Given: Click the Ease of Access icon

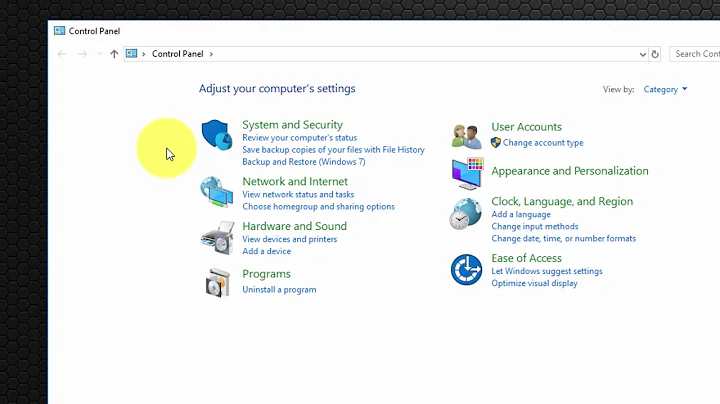Looking at the screenshot, I should (467, 269).
